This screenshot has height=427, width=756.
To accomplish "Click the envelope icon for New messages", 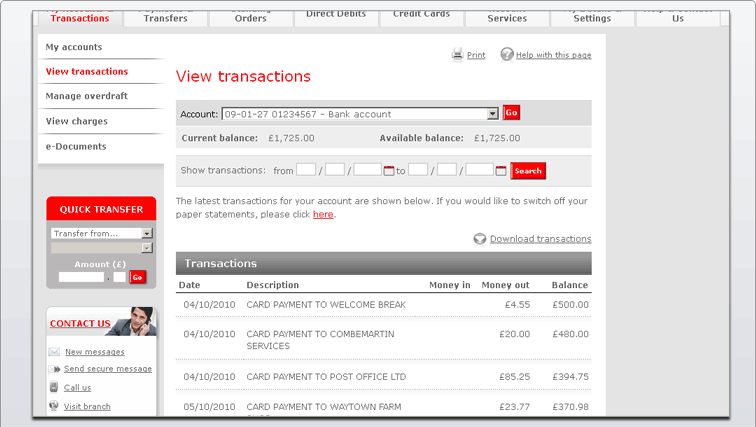I will tap(55, 352).
